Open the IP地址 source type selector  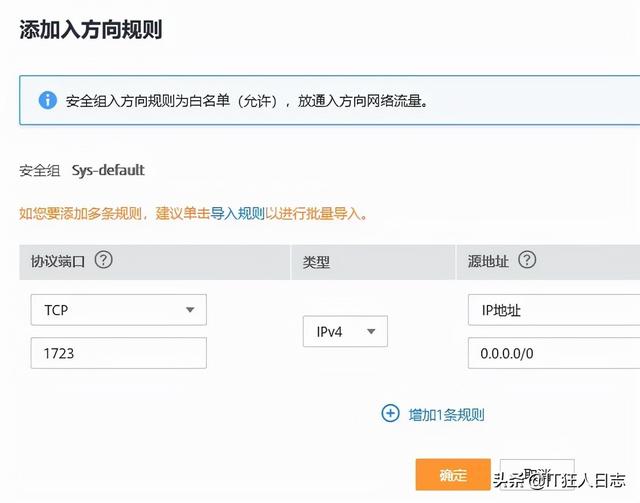[x=553, y=310]
